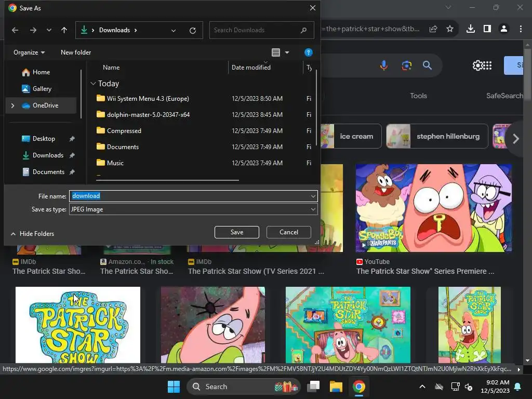Open Chrome downloads icon
This screenshot has width=532, height=399.
point(471,29)
